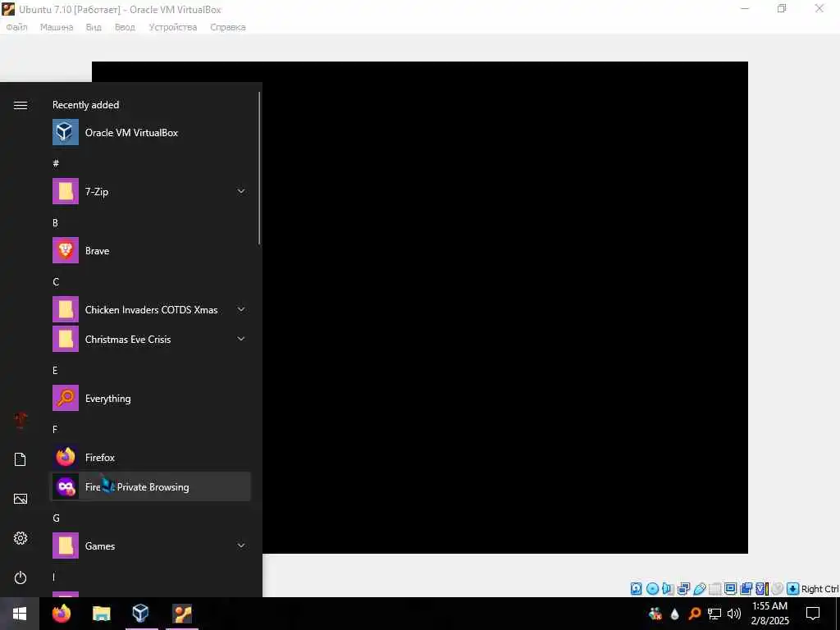840x630 pixels.
Task: Open Firefox Private Browsing entry
Action: coord(151,486)
